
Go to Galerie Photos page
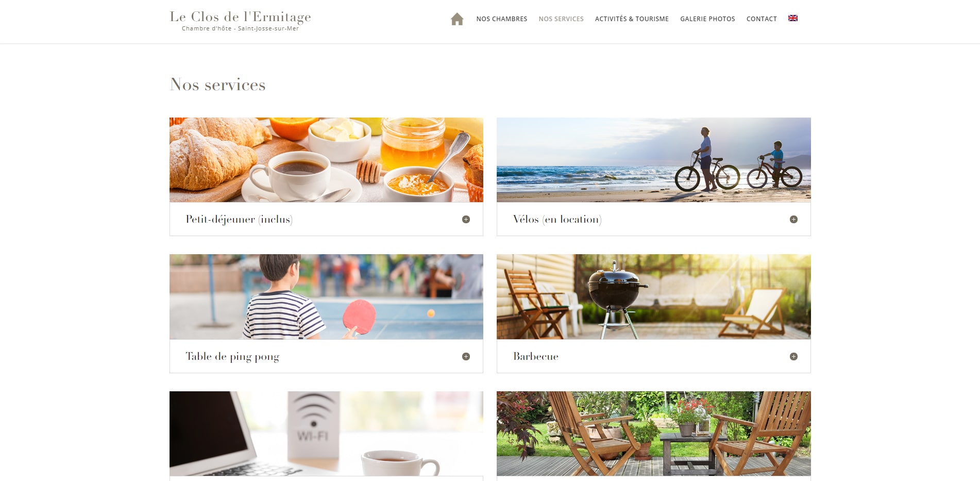point(707,19)
